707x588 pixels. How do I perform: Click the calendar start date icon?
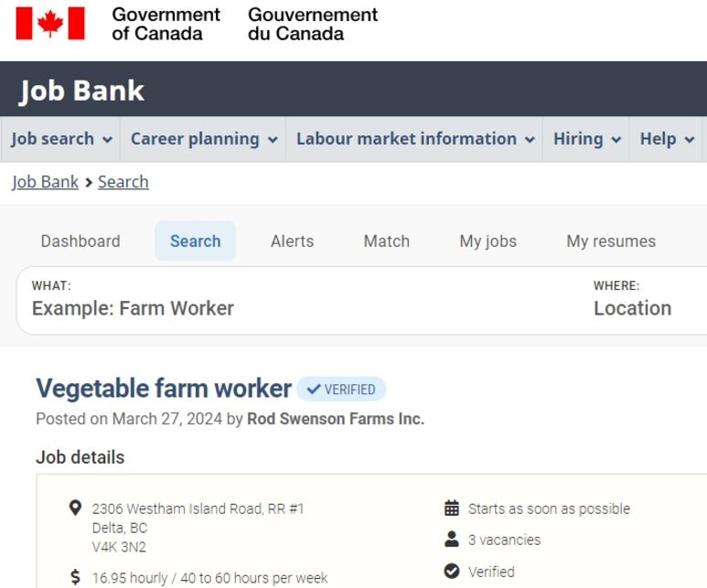click(451, 508)
